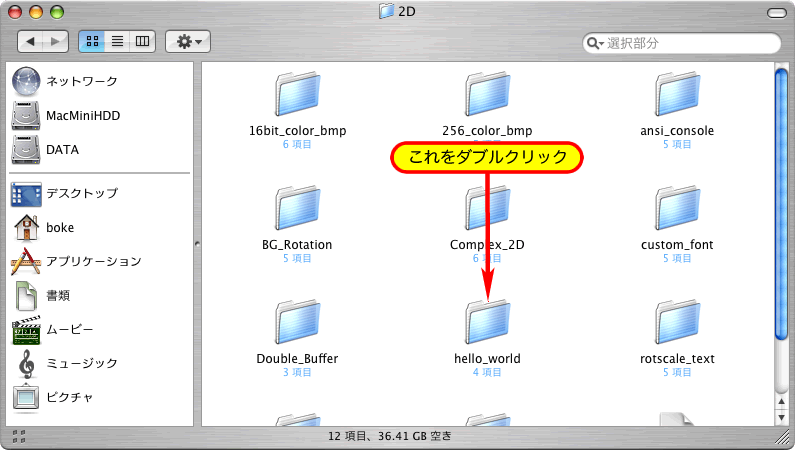Screen dimensions: 795x450
Task: Click the 3 項目 count under Double_Buffer
Action: [297, 372]
